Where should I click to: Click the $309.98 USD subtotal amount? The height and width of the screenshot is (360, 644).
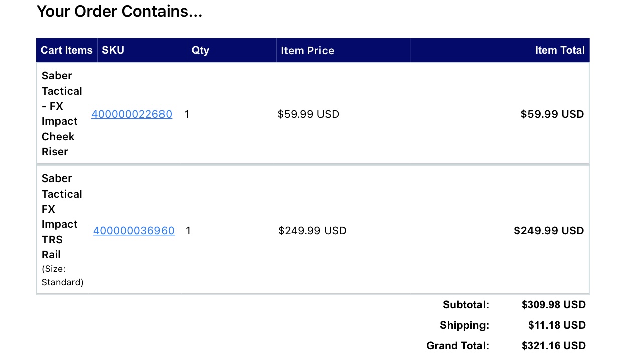[x=554, y=305]
